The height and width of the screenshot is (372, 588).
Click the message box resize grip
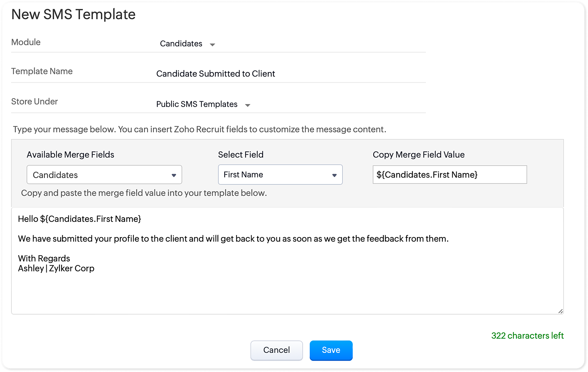(x=560, y=311)
